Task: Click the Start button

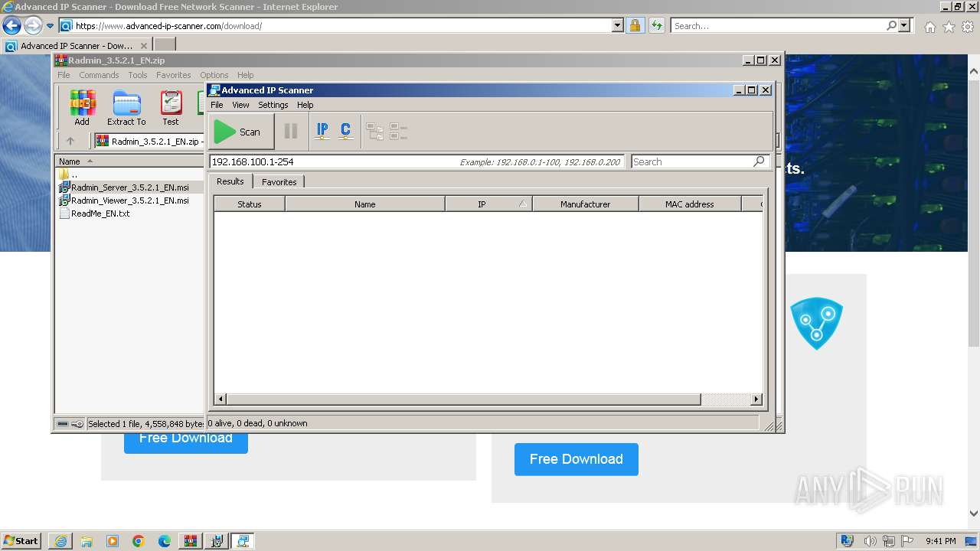Action: pos(21,540)
